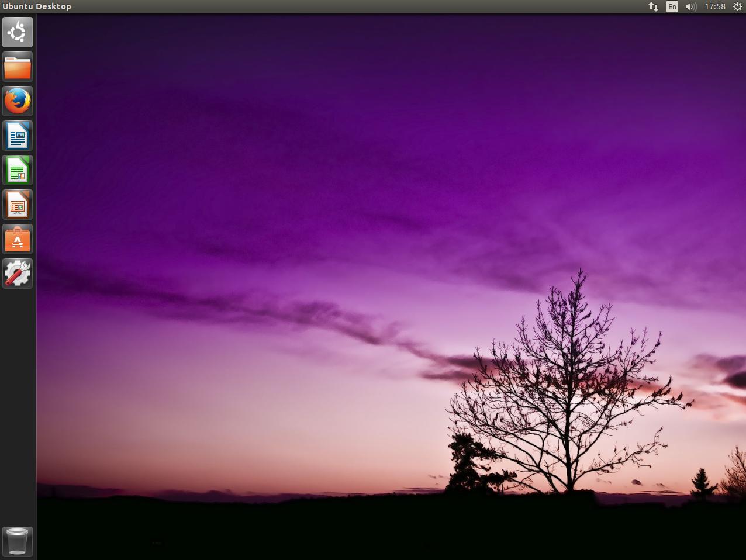Image resolution: width=746 pixels, height=560 pixels.
Task: Open the Ubuntu Dash search launcher
Action: pos(18,32)
